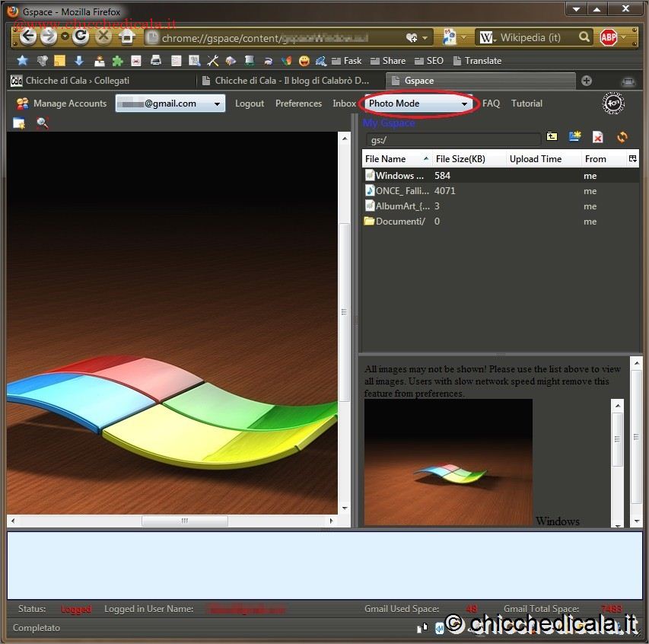This screenshot has height=644, width=649.
Task: Delete the selected Gspace file
Action: [x=598, y=137]
